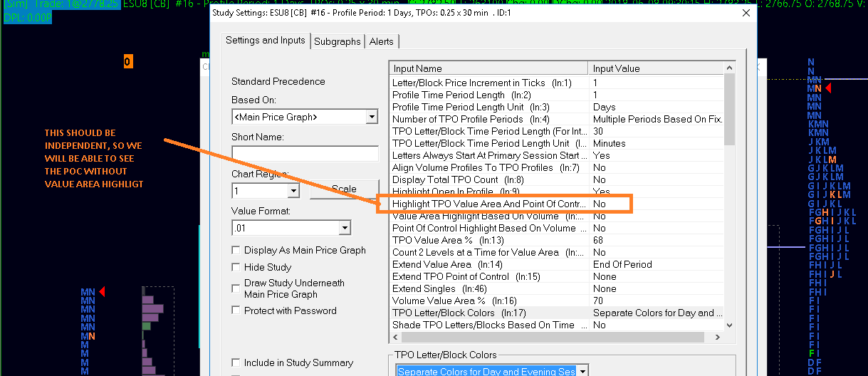Click the Days input value
This screenshot has width=868, height=376.
(605, 107)
